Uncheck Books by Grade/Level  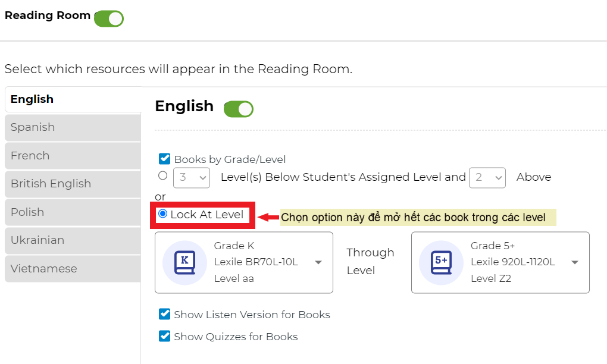(x=164, y=159)
